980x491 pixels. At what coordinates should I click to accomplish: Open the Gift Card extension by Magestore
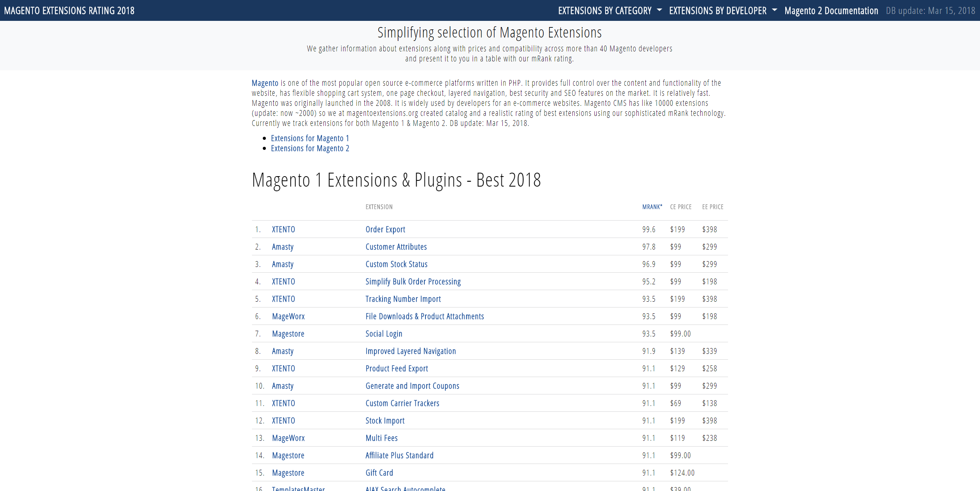[379, 472]
